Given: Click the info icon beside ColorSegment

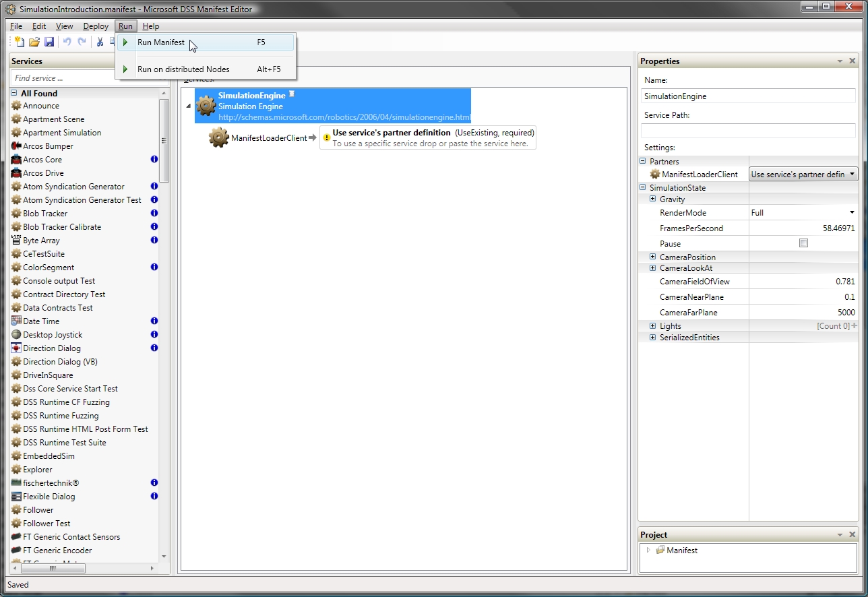Looking at the screenshot, I should (x=154, y=268).
